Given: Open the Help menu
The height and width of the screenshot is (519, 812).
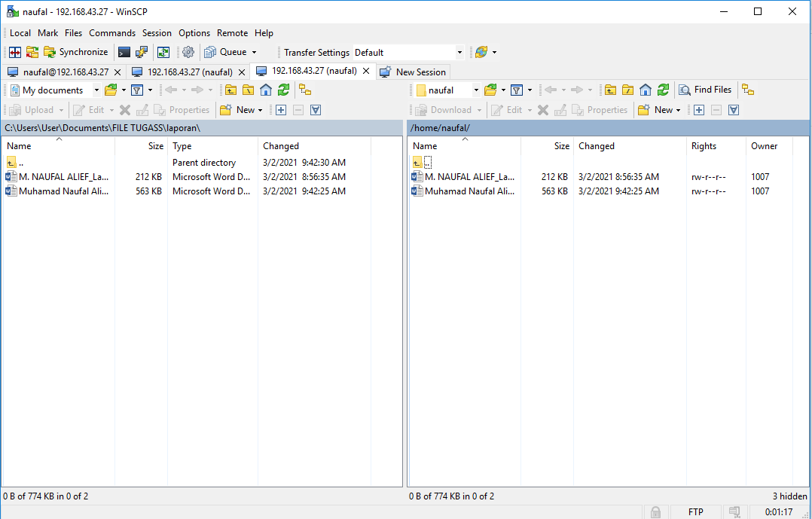Looking at the screenshot, I should pyautogui.click(x=264, y=33).
